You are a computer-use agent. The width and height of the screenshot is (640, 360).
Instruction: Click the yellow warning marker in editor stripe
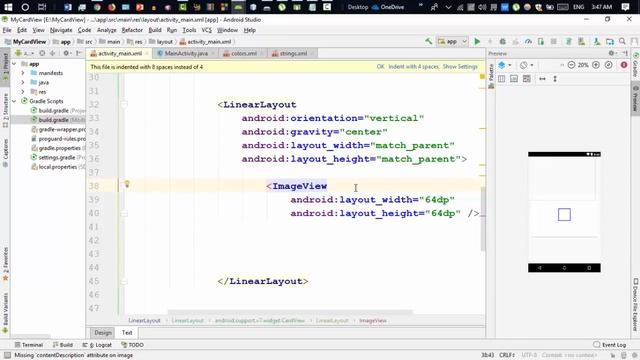click(482, 77)
